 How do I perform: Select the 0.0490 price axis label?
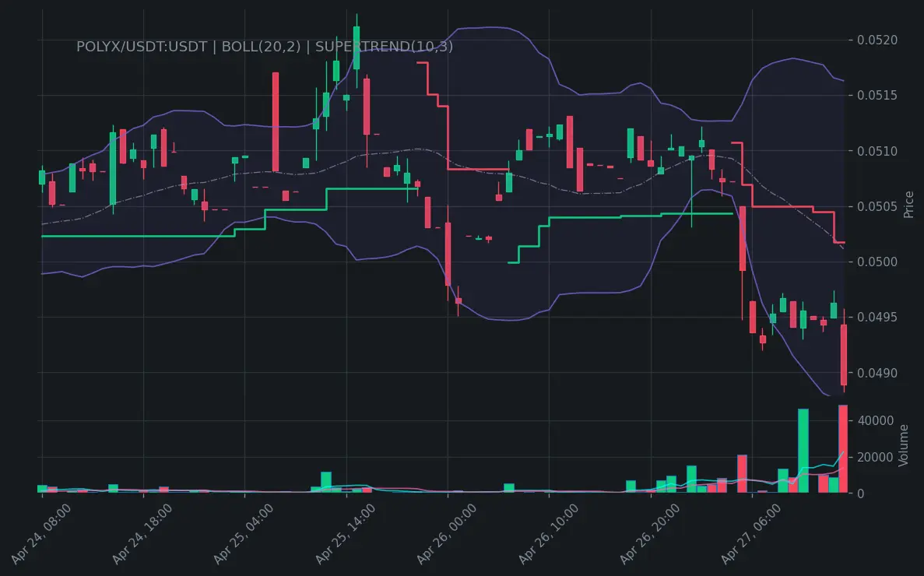tap(877, 374)
